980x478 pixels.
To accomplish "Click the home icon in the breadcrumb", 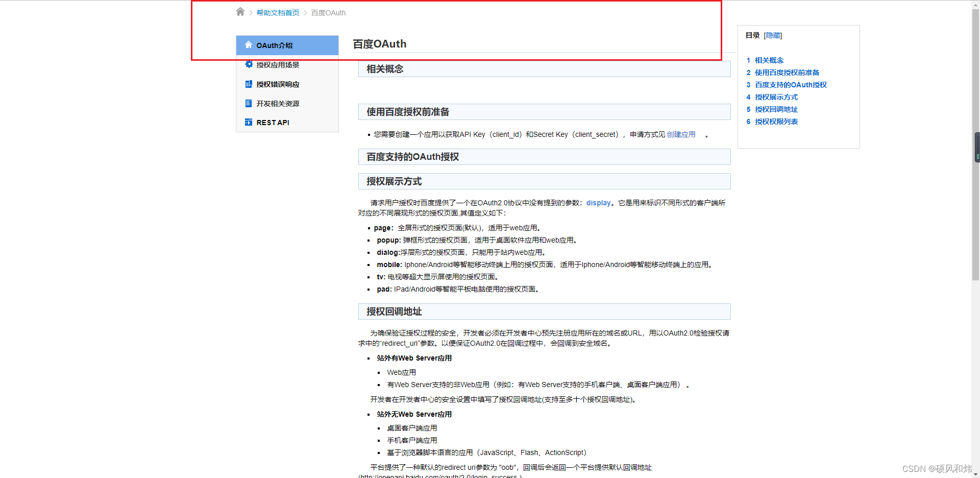I will click(240, 11).
